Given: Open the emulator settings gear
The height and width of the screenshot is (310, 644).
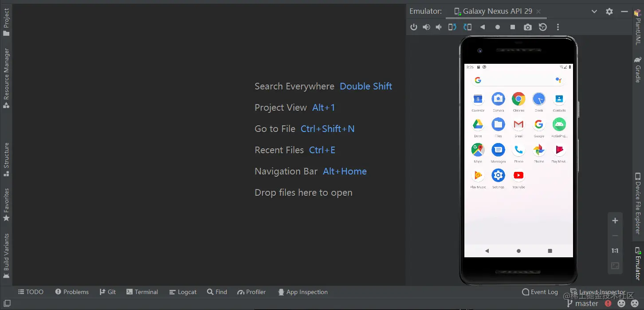Looking at the screenshot, I should (609, 12).
